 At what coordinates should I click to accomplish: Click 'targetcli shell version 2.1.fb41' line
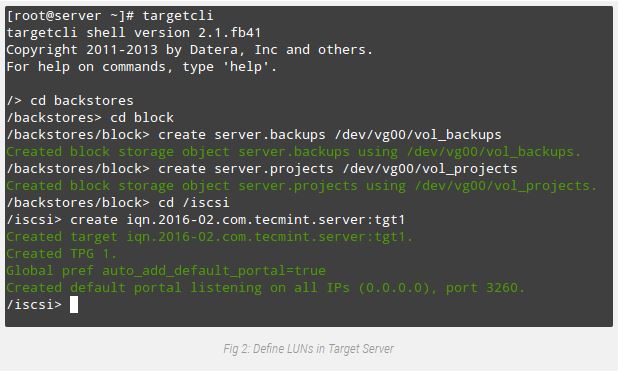pos(134,33)
